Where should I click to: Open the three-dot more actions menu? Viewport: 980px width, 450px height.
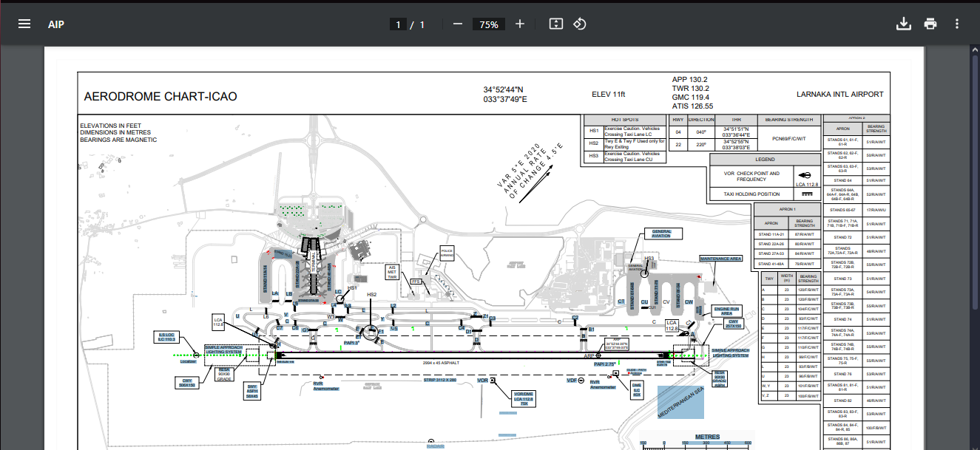coord(957,24)
